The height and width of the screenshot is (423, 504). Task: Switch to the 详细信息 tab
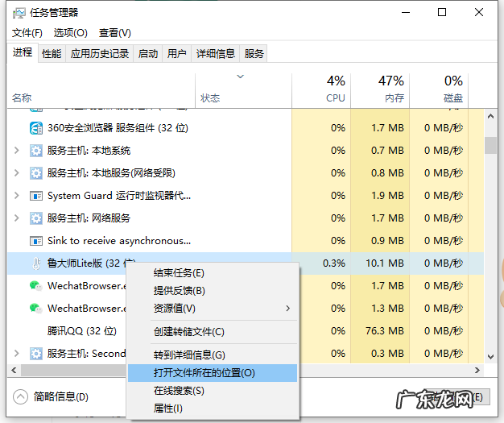point(216,53)
